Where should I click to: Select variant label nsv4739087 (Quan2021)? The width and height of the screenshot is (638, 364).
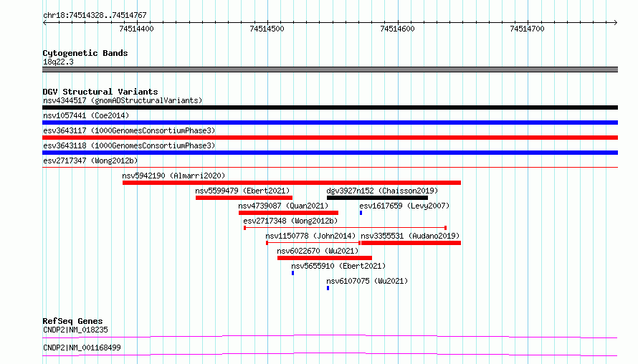pos(283,206)
